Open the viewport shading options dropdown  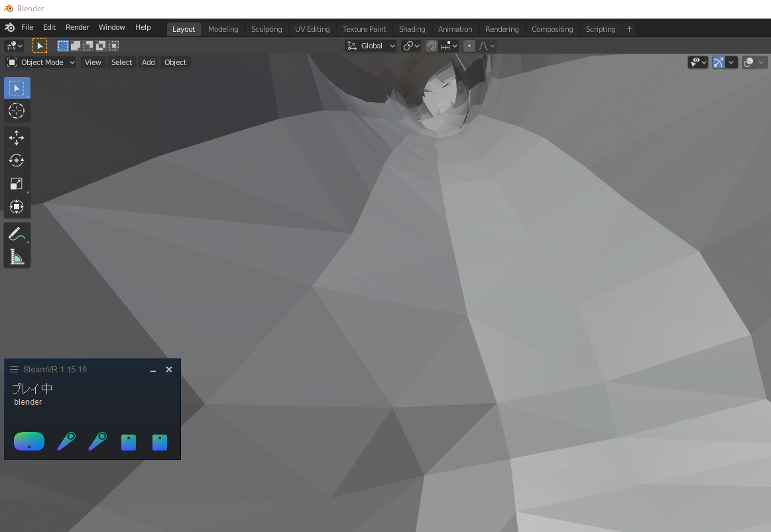click(x=760, y=62)
